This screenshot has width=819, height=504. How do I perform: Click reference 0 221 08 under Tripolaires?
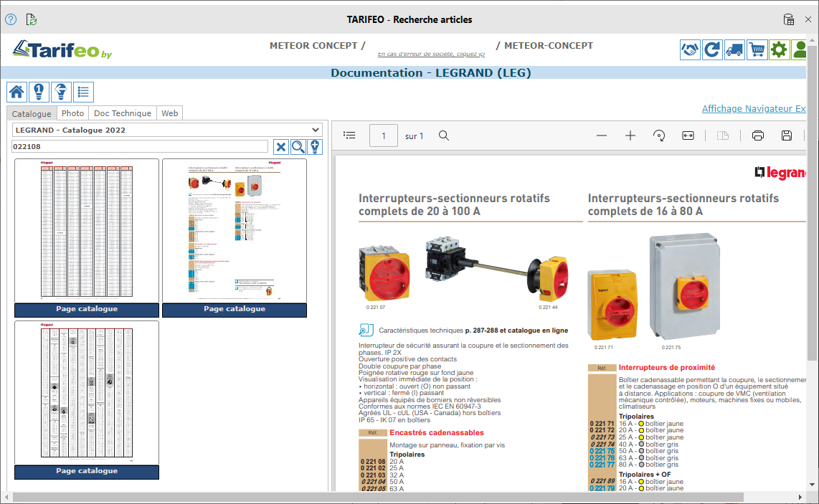(373, 462)
